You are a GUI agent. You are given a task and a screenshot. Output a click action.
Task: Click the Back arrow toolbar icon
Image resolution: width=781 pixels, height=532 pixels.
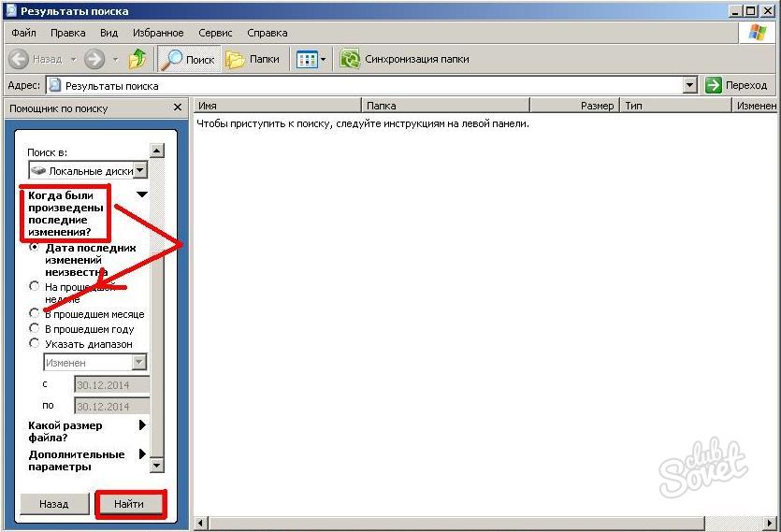(x=20, y=59)
